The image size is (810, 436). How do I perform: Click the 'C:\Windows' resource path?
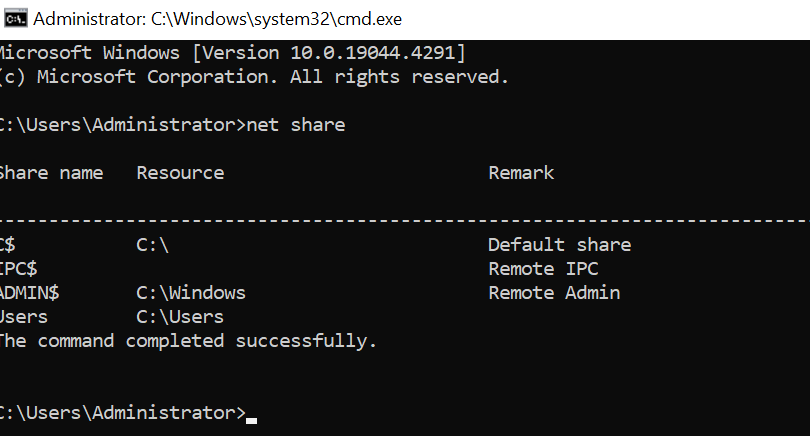tap(191, 293)
